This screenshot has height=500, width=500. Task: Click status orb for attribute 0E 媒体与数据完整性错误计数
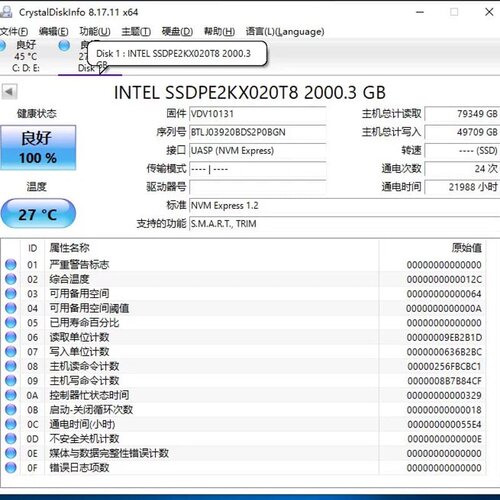click(x=11, y=453)
